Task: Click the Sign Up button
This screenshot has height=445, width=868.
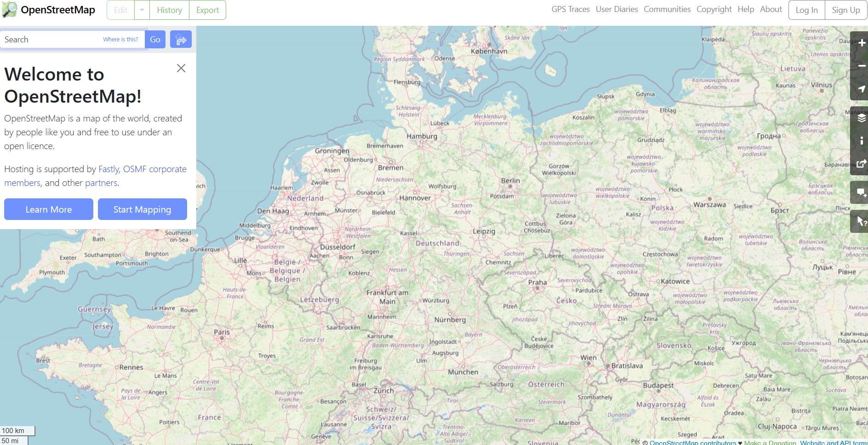Action: point(846,10)
